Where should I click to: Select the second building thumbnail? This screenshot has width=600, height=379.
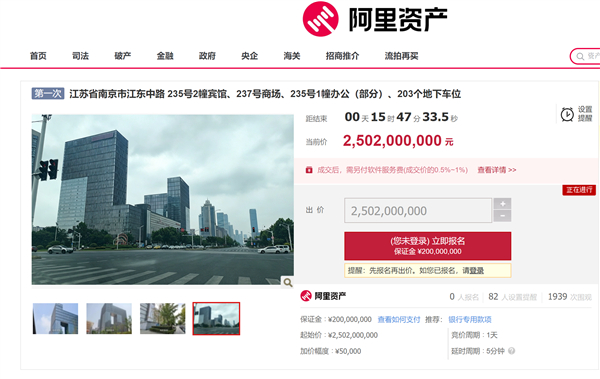[109, 319]
